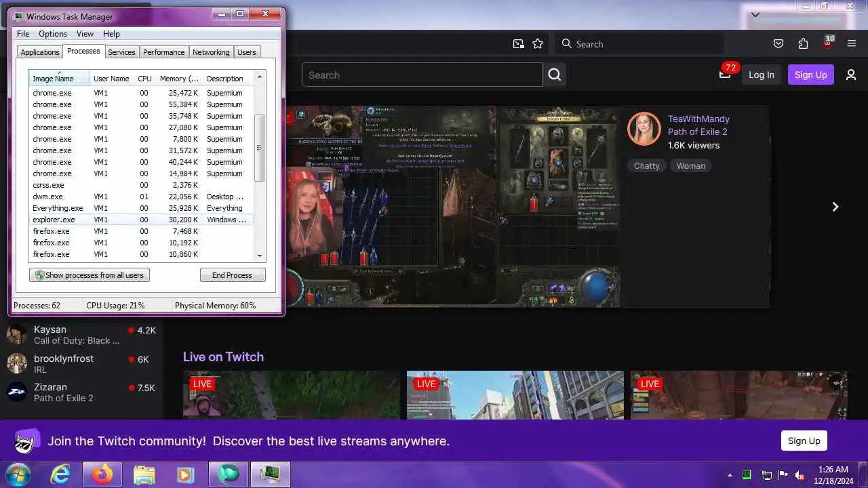Sort processes by CPU column header

point(144,79)
